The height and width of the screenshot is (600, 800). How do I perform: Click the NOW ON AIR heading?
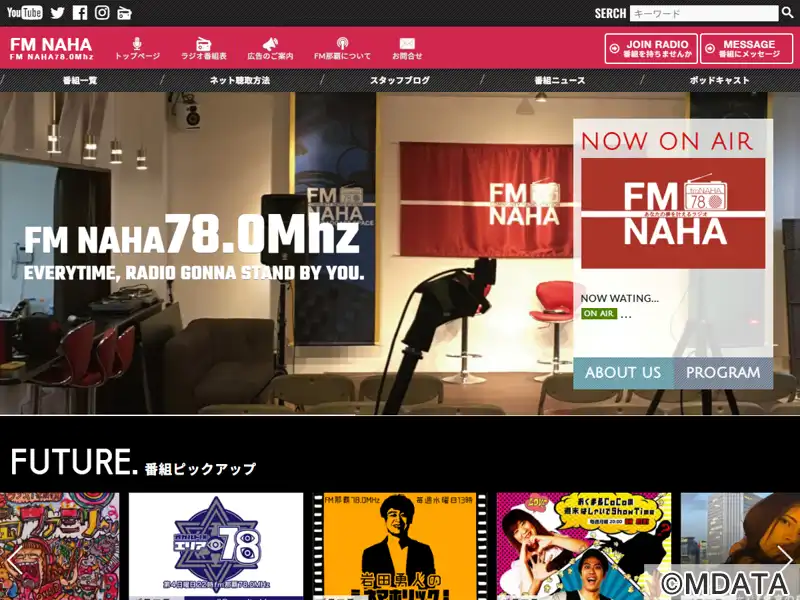tap(667, 141)
